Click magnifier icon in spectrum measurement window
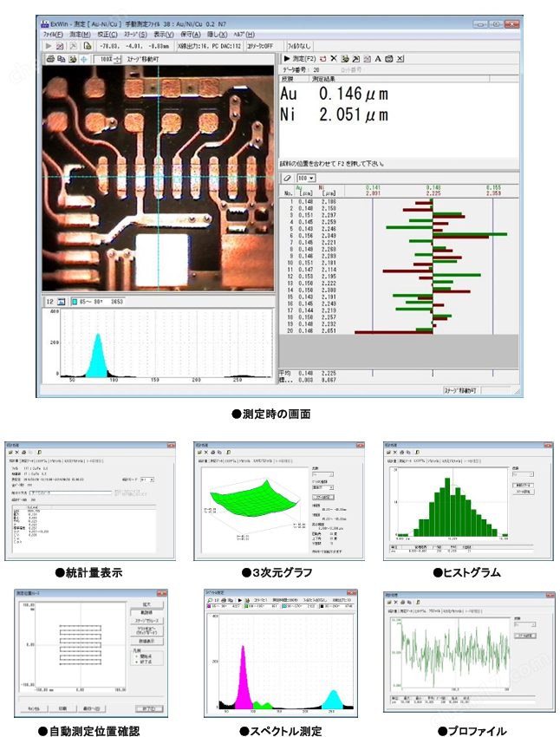560x737 pixels. click(210, 600)
